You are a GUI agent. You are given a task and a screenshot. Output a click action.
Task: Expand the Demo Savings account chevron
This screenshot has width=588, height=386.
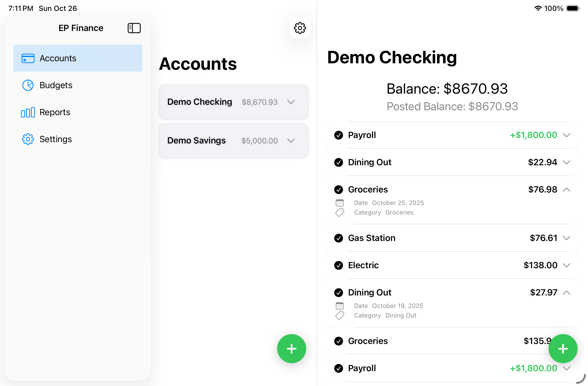tap(291, 141)
